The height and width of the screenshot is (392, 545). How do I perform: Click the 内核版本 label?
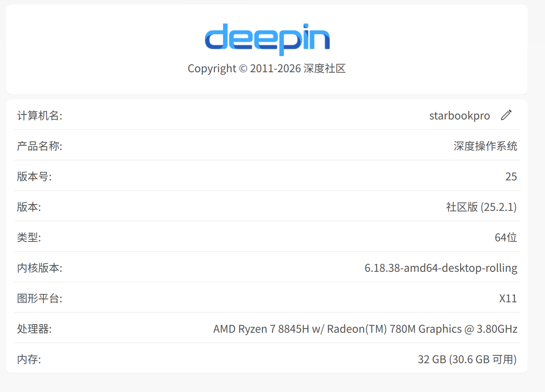point(40,268)
